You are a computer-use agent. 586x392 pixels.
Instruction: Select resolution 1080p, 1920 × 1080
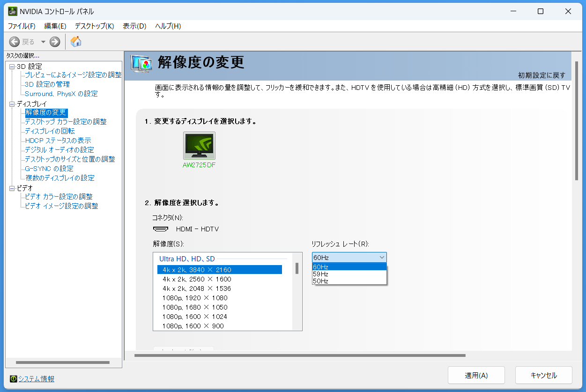[220, 298]
